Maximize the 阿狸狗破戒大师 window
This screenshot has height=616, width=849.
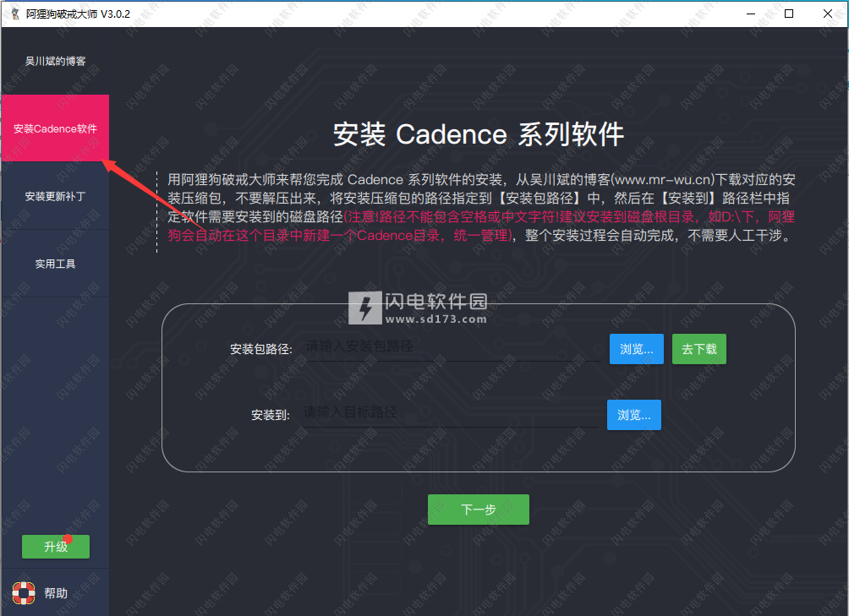pyautogui.click(x=789, y=14)
